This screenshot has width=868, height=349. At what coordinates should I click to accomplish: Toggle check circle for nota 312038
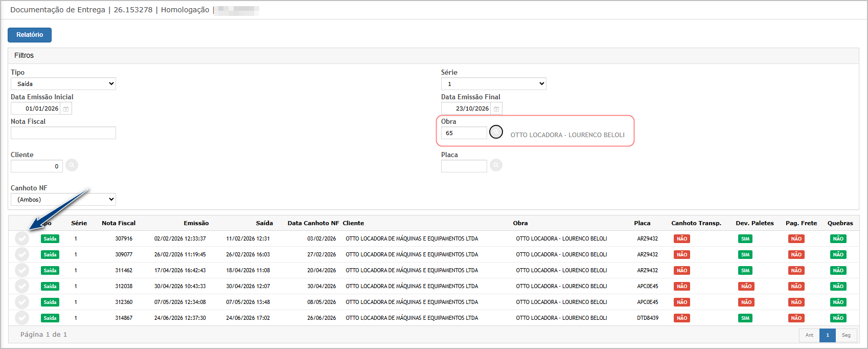point(22,286)
